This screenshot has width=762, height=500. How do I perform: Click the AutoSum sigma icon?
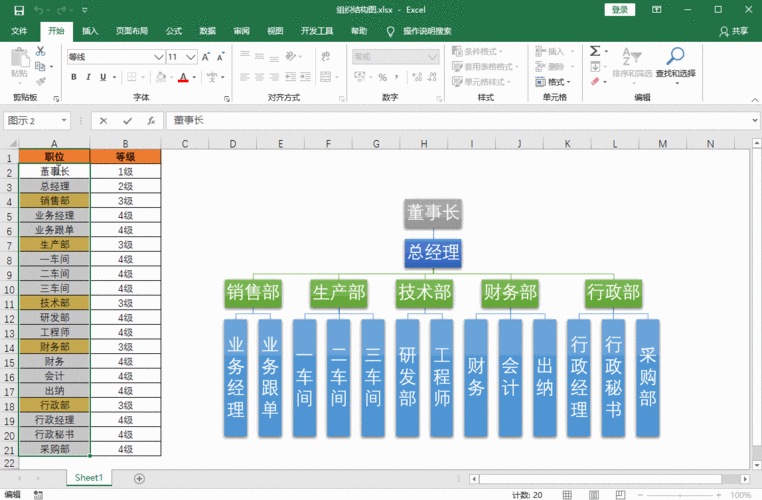(x=595, y=51)
